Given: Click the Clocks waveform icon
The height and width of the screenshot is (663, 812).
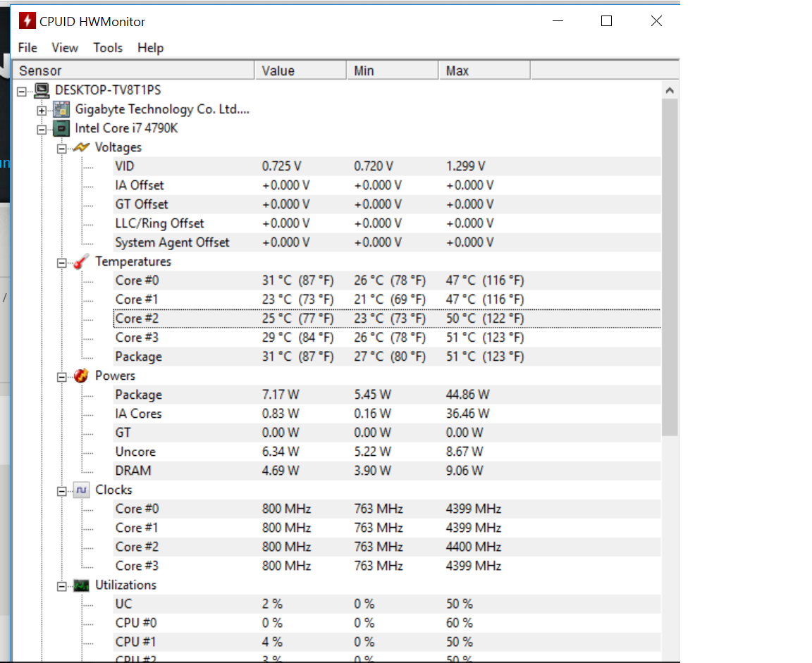Looking at the screenshot, I should point(81,490).
